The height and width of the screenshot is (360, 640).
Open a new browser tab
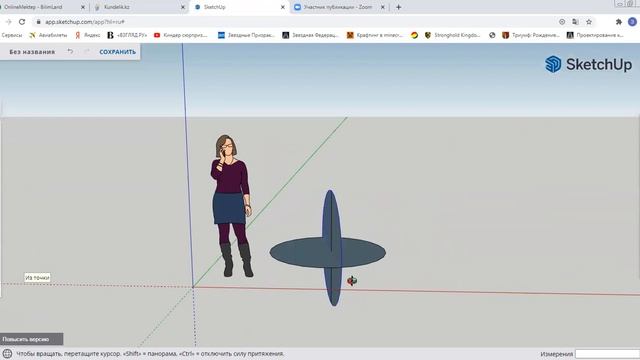398,7
